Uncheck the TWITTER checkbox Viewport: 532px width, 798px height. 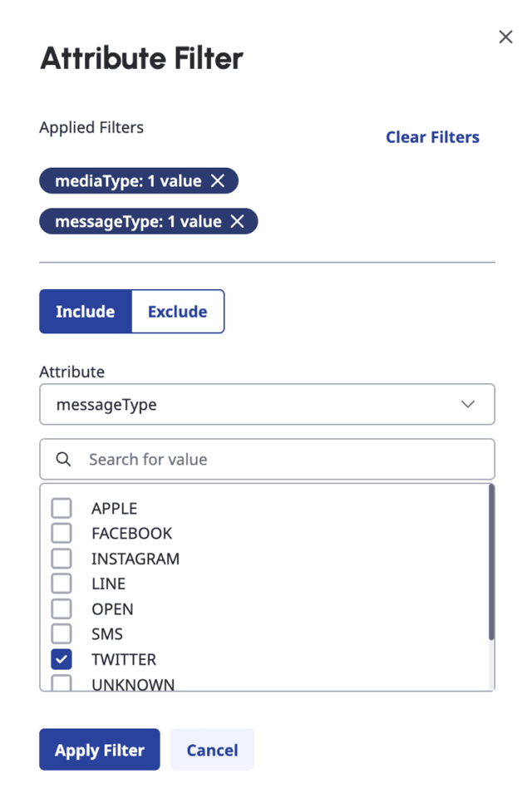[62, 659]
